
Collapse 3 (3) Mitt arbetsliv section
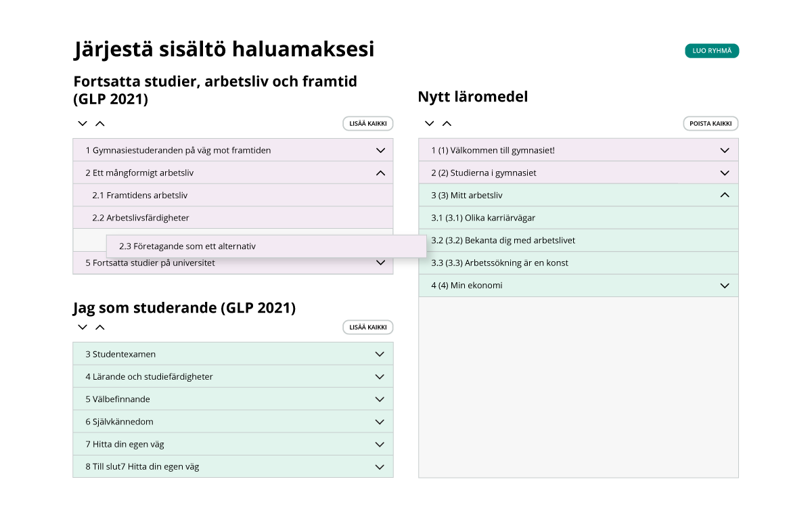click(725, 195)
